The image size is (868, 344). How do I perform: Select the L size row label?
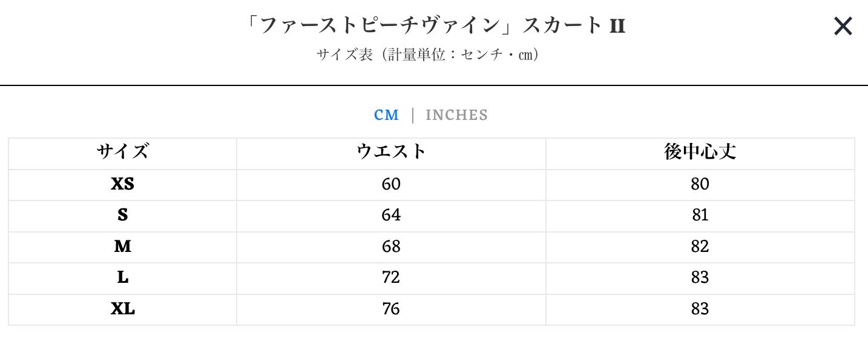click(x=122, y=277)
